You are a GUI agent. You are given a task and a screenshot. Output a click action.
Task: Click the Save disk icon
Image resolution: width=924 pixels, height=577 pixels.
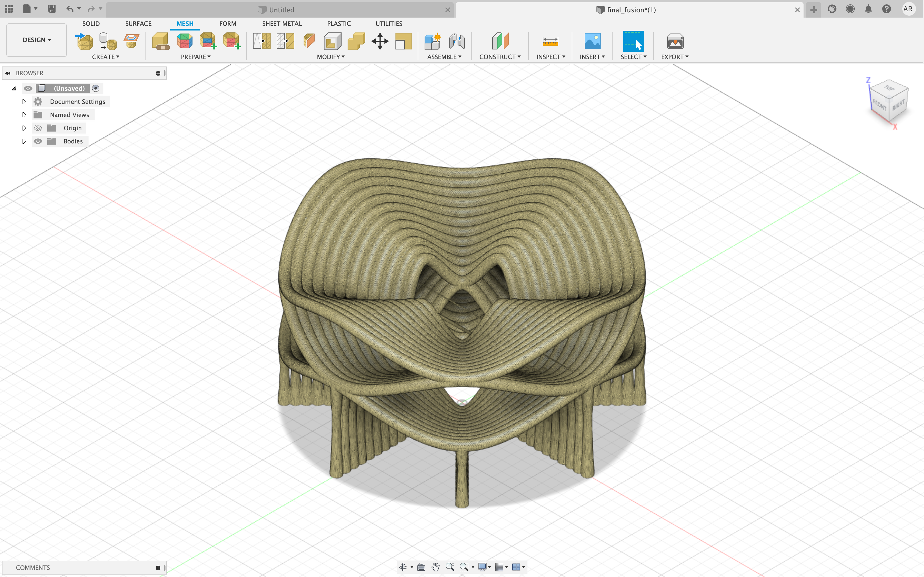click(x=51, y=9)
